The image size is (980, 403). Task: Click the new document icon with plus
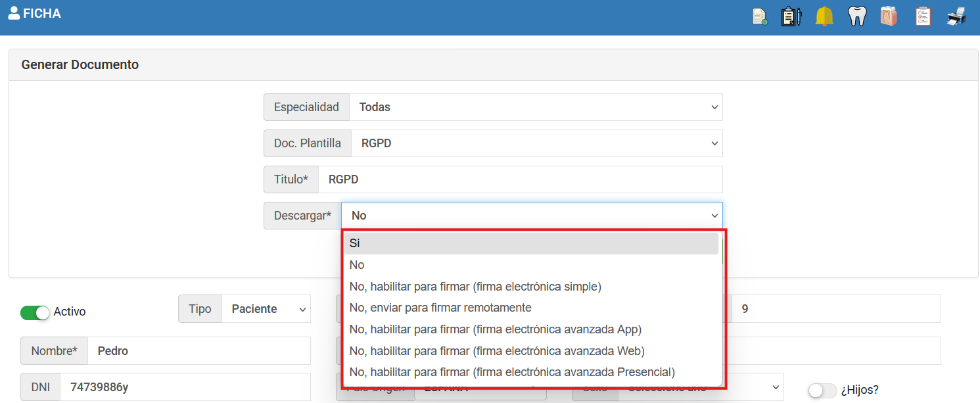click(760, 16)
